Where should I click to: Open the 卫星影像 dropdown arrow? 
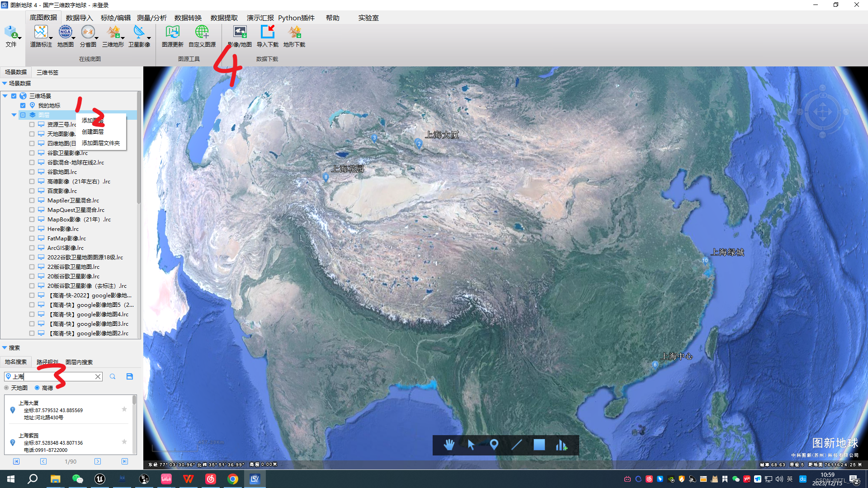point(149,38)
